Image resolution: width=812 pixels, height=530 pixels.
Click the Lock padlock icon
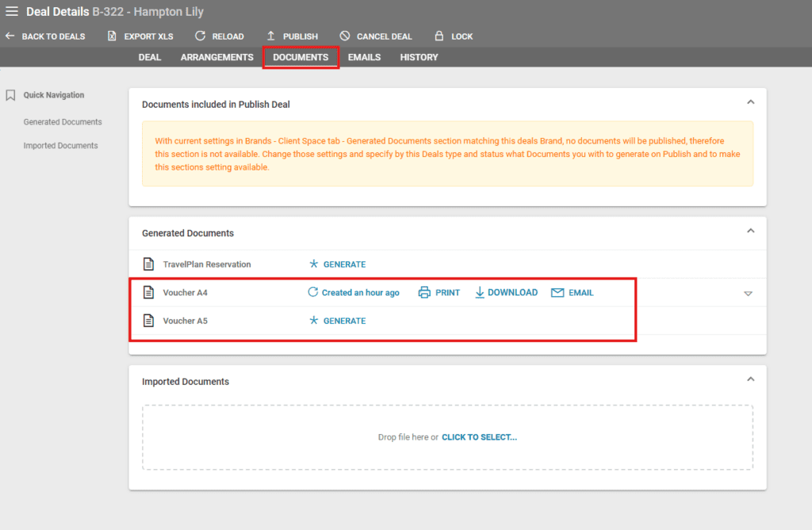pos(439,36)
